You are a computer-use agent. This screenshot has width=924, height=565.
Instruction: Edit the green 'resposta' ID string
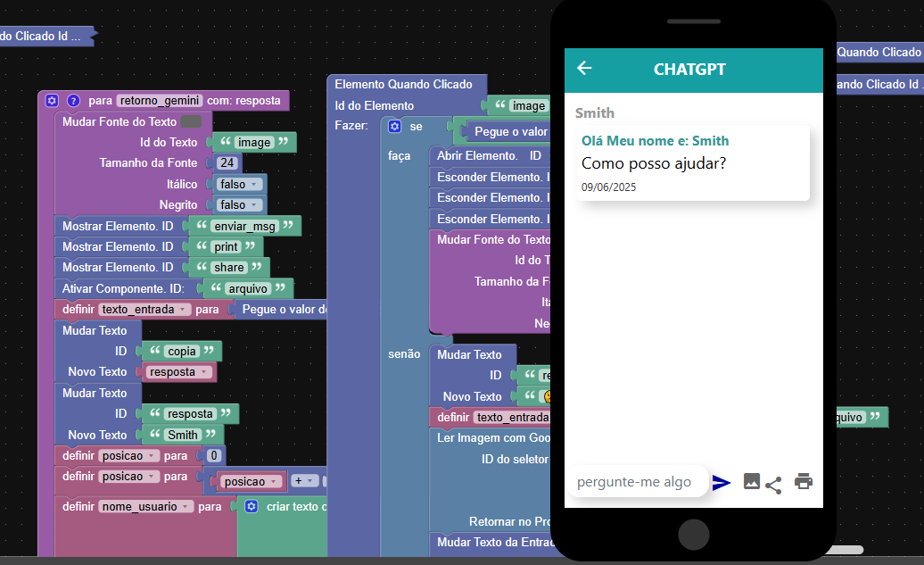[190, 414]
